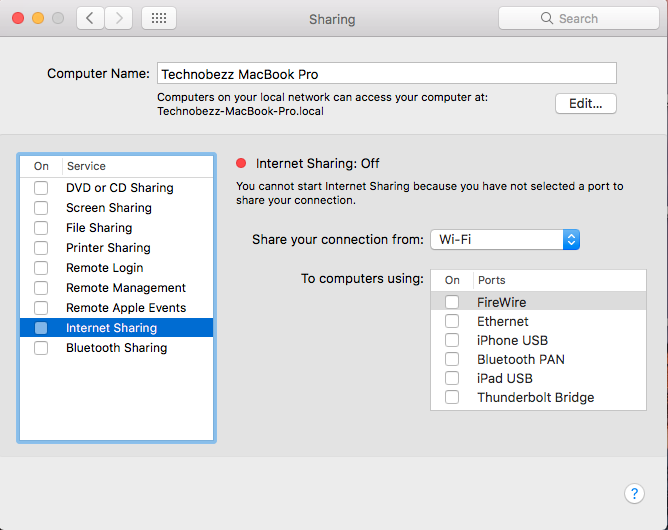Toggle the File Sharing service checkbox
Image resolution: width=668 pixels, height=530 pixels.
[41, 228]
